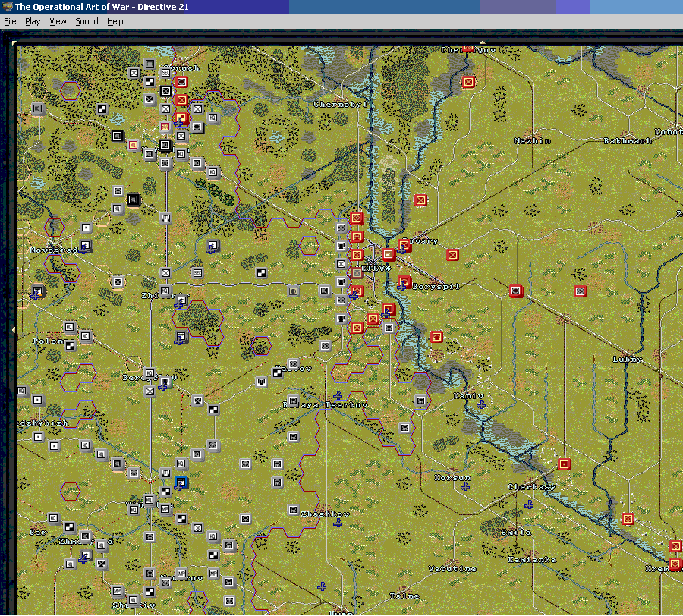Image resolution: width=683 pixels, height=616 pixels.
Task: Select the gray SEC counter with red lettering
Action: click(x=165, y=127)
